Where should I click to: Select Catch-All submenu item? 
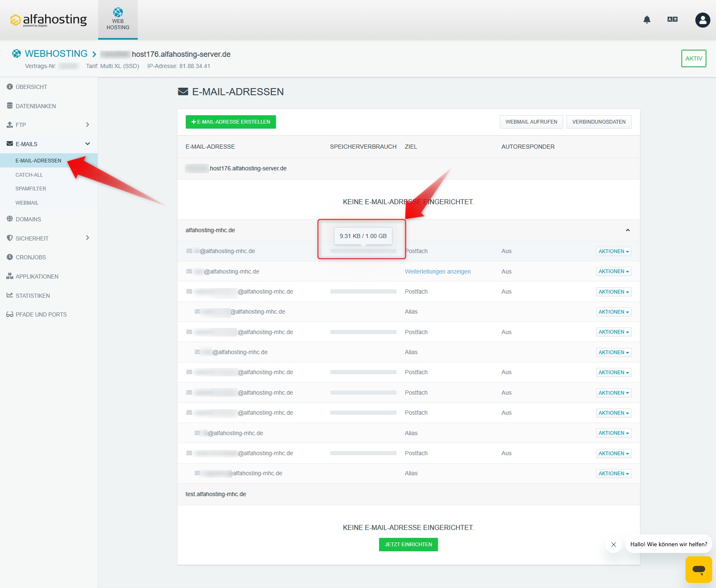point(29,175)
